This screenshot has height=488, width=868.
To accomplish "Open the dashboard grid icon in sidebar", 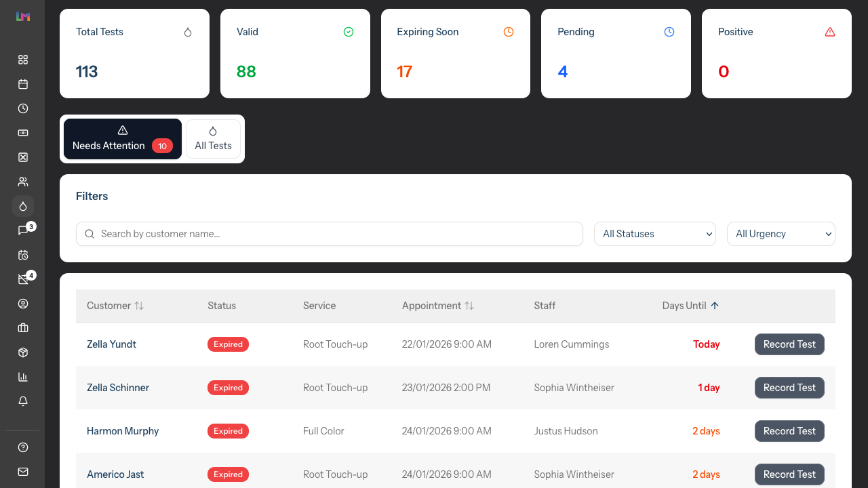I will pos(23,60).
